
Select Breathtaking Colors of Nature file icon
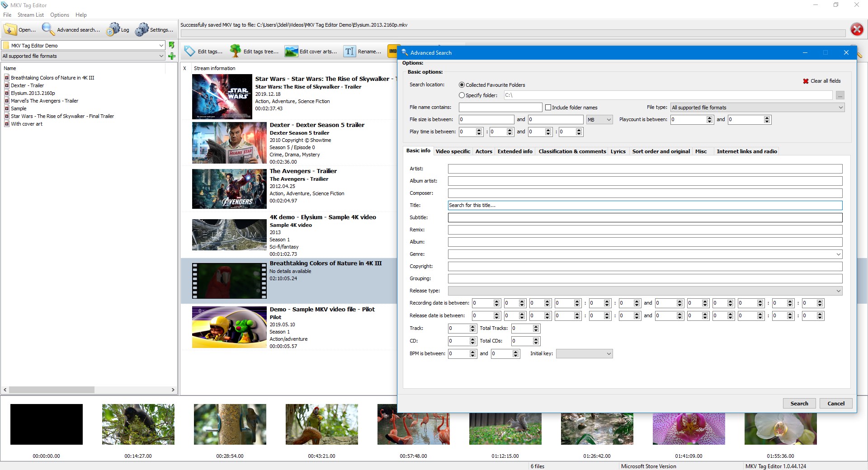(x=7, y=78)
